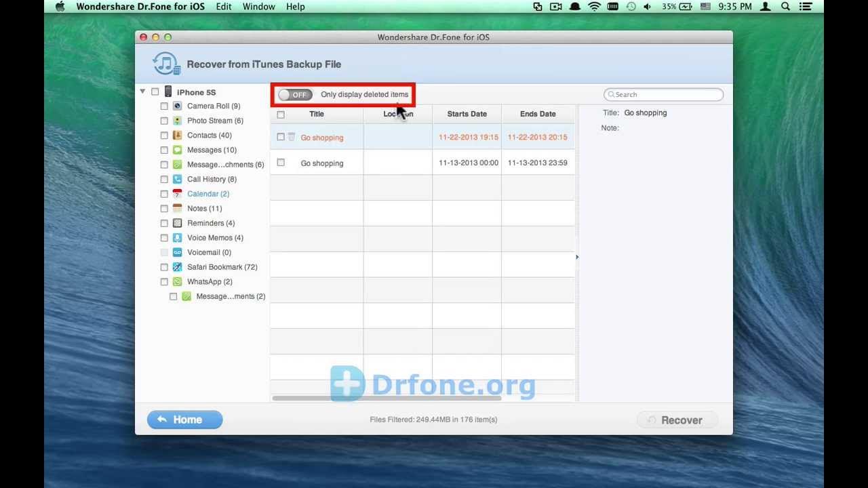Image resolution: width=868 pixels, height=488 pixels.
Task: Click the WhatsApp icon in sidebar
Action: coord(177,281)
